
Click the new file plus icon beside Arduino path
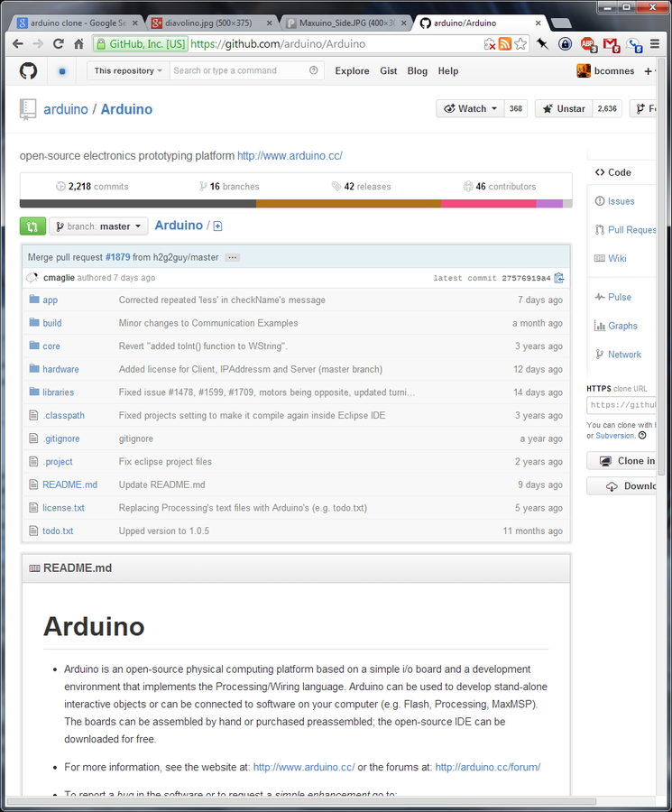click(x=218, y=226)
